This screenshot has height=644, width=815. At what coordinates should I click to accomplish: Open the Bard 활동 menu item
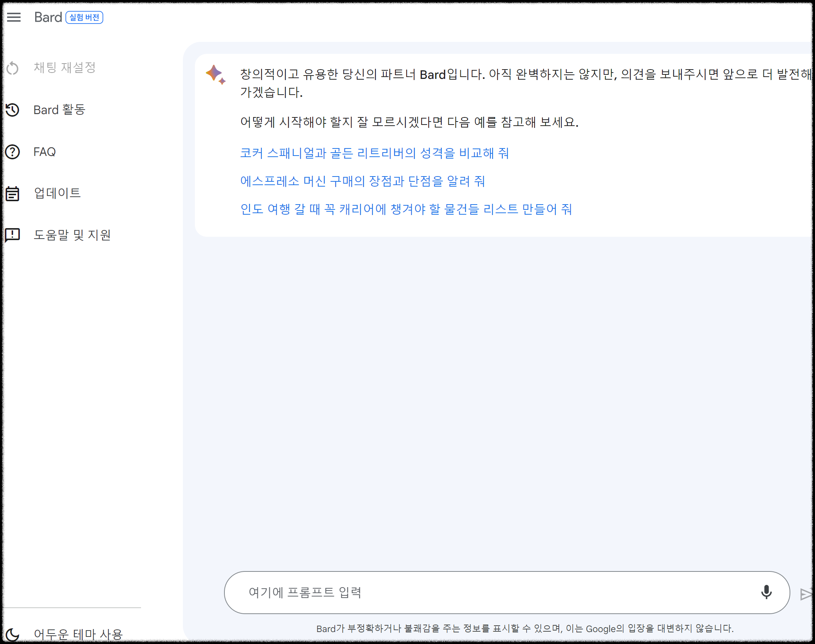(x=59, y=110)
